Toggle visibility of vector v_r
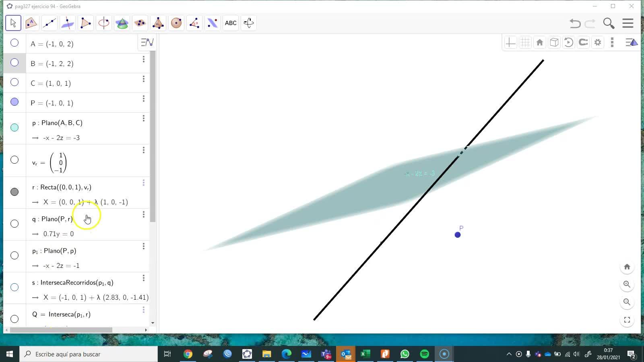 [x=14, y=160]
